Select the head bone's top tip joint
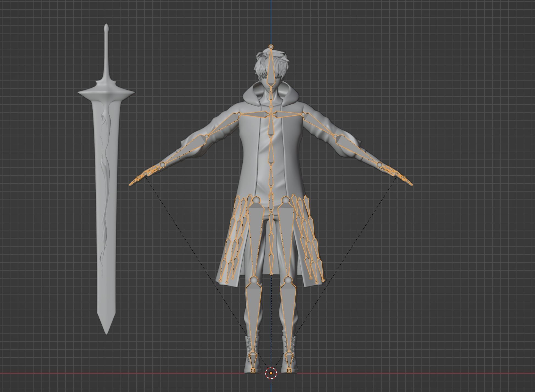This screenshot has height=392, width=535. coord(271,47)
